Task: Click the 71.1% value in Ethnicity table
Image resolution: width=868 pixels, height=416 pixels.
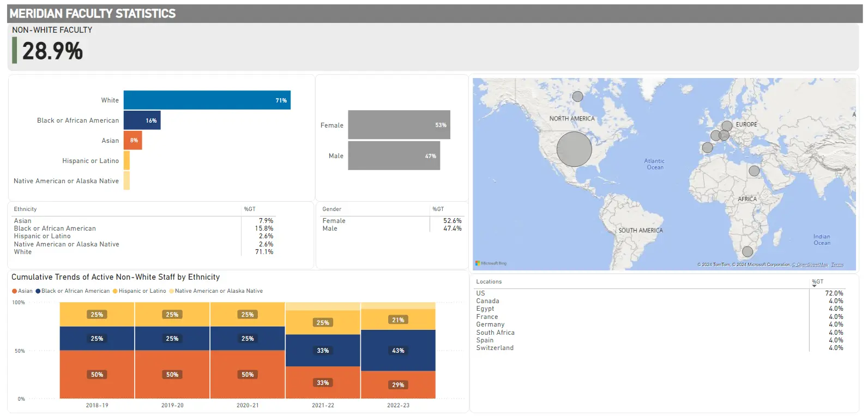Action: (x=264, y=252)
